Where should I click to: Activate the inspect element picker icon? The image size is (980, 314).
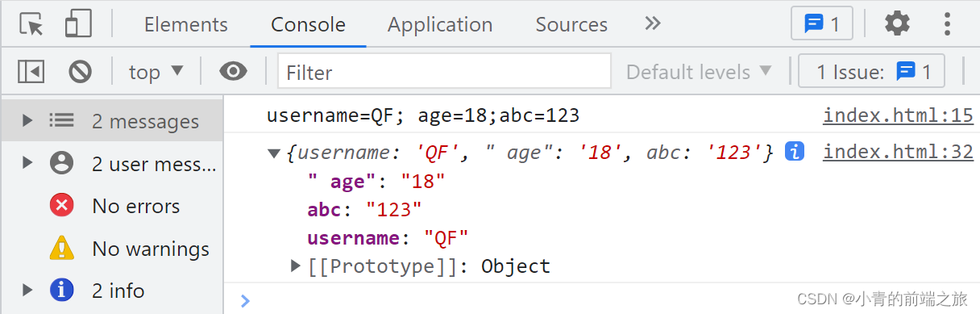tap(31, 24)
